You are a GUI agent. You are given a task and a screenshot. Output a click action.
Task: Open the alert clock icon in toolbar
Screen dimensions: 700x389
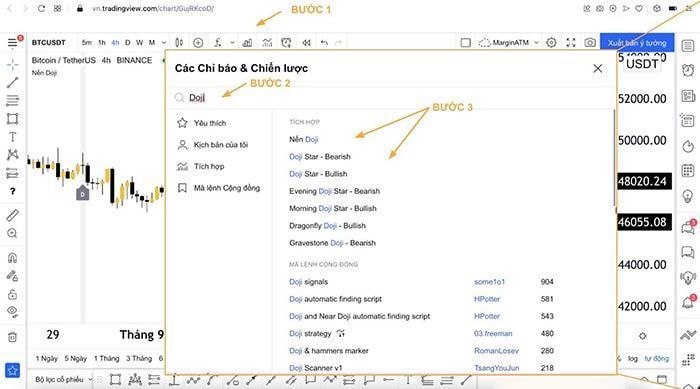[x=286, y=42]
